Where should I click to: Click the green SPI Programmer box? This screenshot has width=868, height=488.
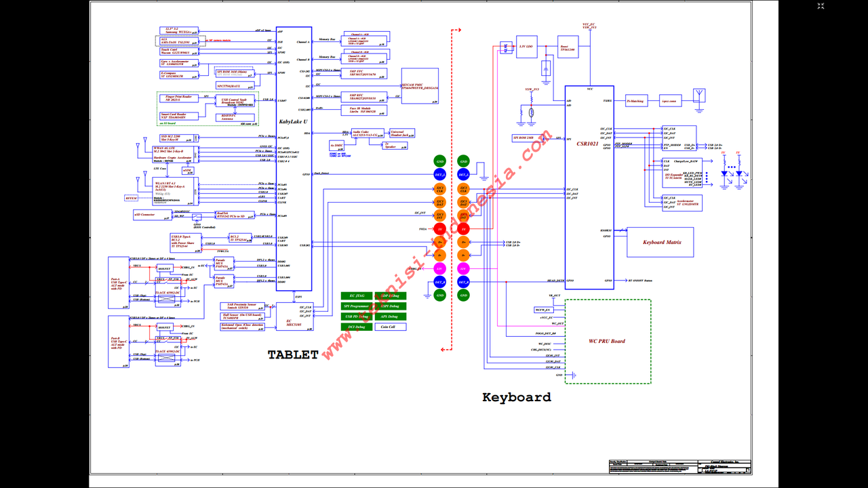pos(357,306)
